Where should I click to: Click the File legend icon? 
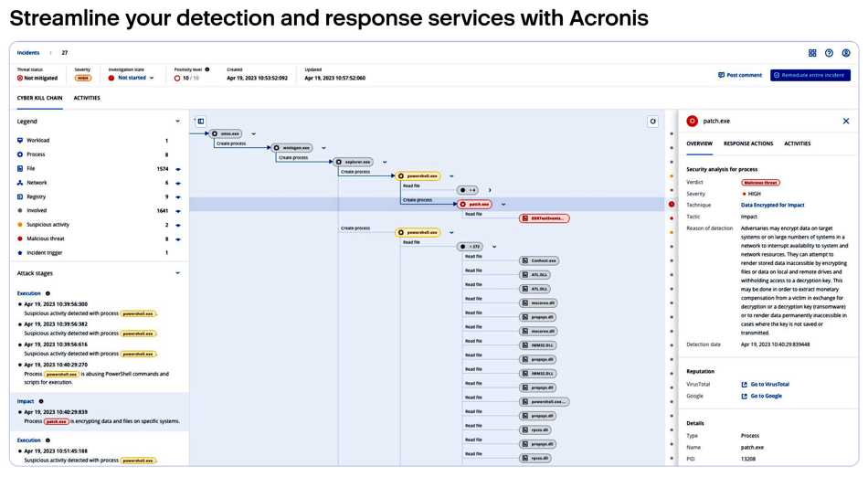[x=20, y=168]
